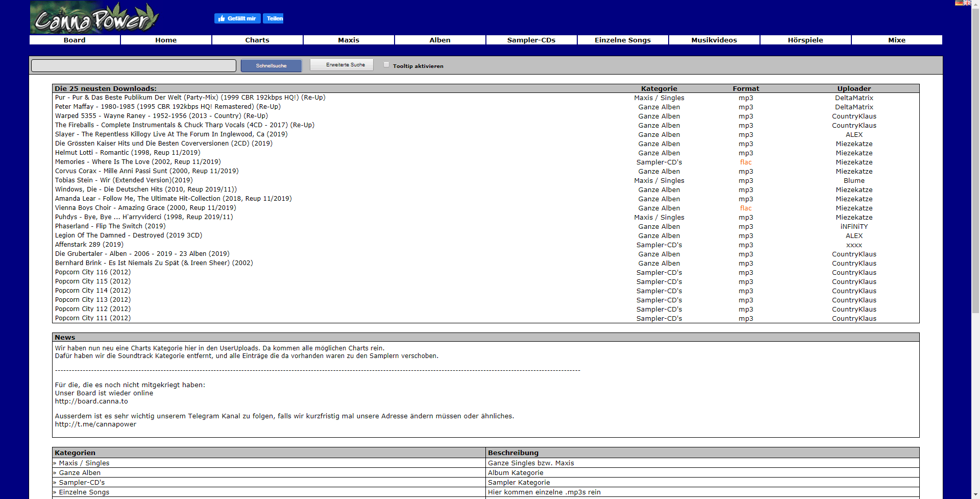Open Sampler-CD's in Kategorien list
The image size is (980, 499).
pyautogui.click(x=82, y=483)
